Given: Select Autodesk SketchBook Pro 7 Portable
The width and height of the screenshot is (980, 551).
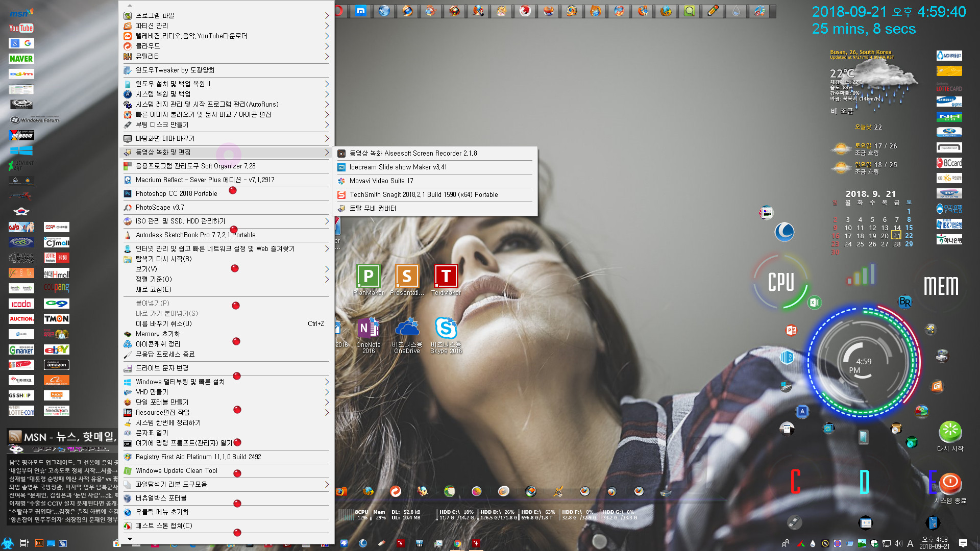Looking at the screenshot, I should click(x=226, y=235).
